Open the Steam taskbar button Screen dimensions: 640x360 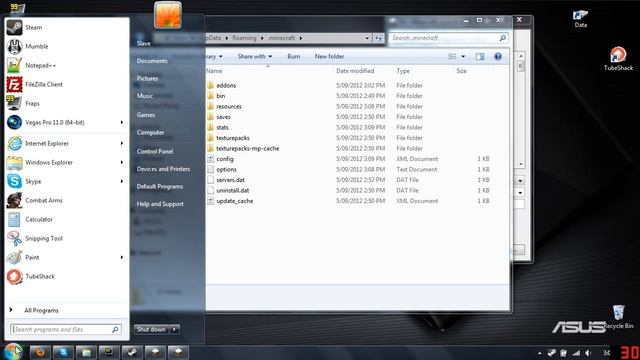pos(131,352)
